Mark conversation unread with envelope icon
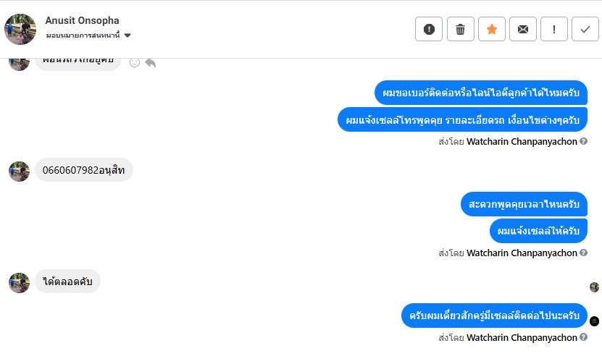Image resolution: width=602 pixels, height=364 pixels. [x=523, y=29]
